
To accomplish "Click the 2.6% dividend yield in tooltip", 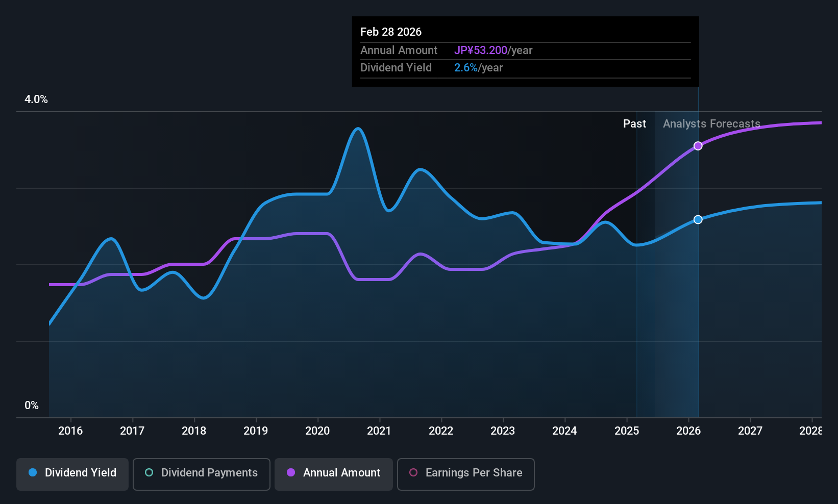I will pos(466,68).
